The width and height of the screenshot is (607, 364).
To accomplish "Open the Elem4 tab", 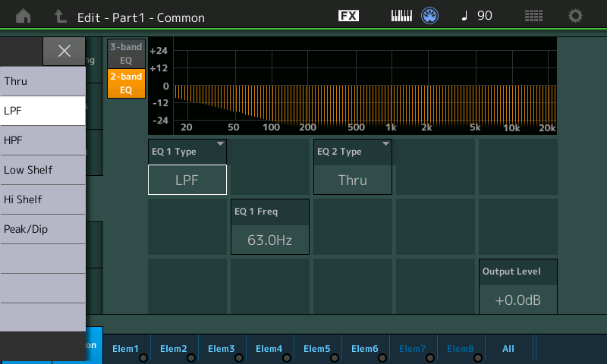I will click(x=269, y=349).
